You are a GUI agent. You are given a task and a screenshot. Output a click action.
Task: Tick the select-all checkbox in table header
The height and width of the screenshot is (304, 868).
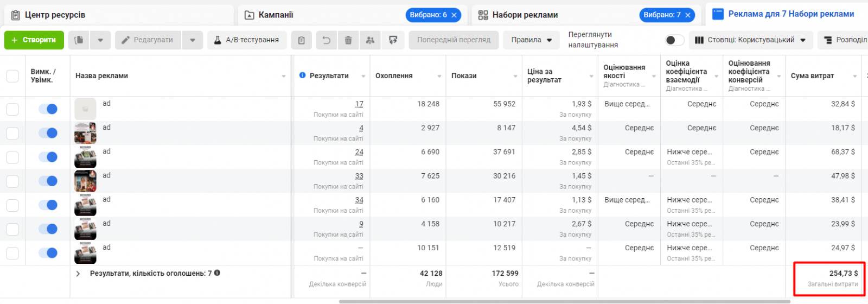click(12, 76)
